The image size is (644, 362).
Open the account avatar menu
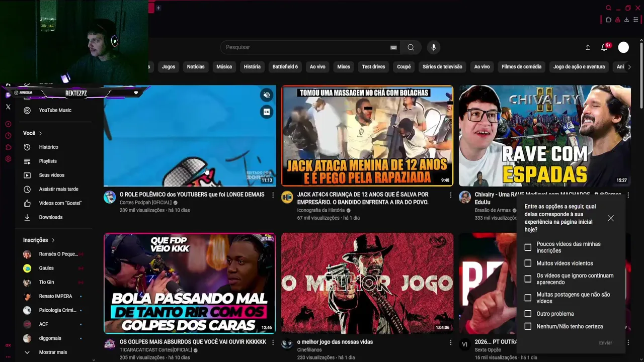pyautogui.click(x=623, y=47)
